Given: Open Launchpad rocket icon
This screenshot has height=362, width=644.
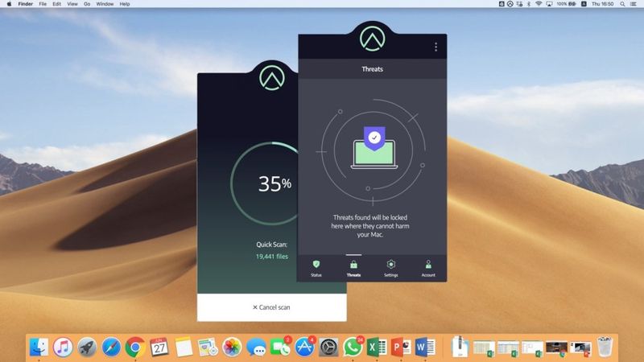Looking at the screenshot, I should pos(87,348).
